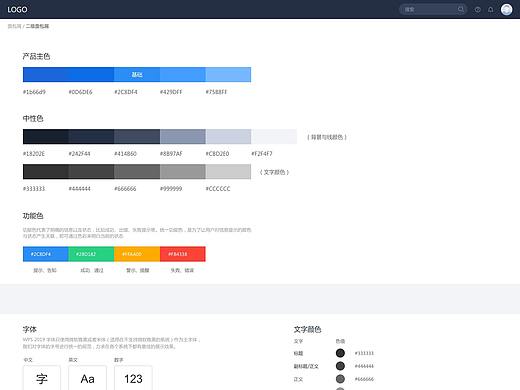Click the LOGO in the header

[x=17, y=10]
